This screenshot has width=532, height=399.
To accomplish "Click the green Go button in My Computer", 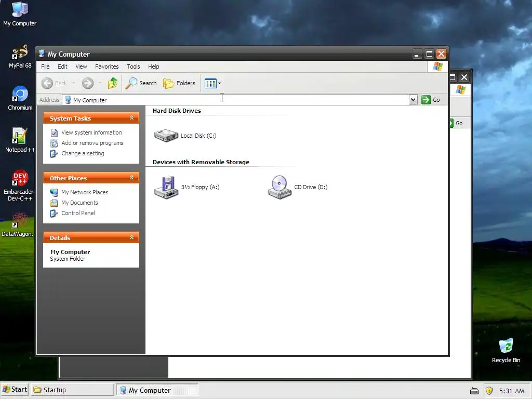I will click(431, 100).
